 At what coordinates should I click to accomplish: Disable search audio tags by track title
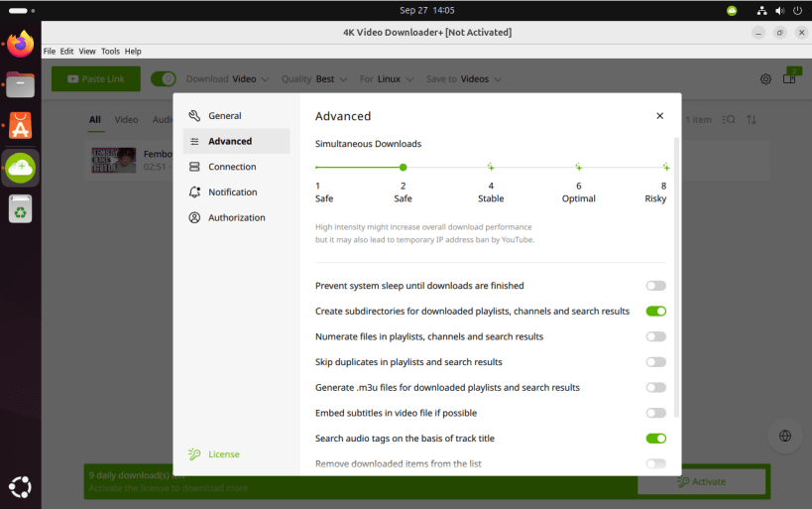[655, 438]
